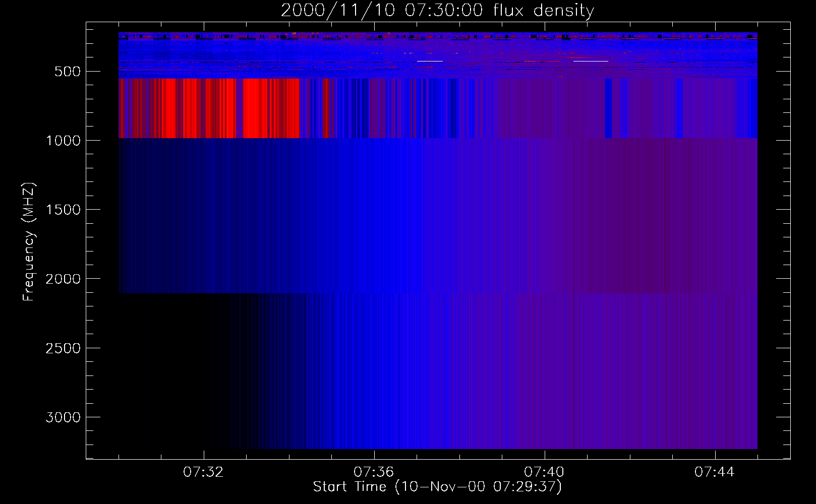Image resolution: width=816 pixels, height=504 pixels.
Task: Click the 2000 frequency tick label
Action: tap(63, 279)
